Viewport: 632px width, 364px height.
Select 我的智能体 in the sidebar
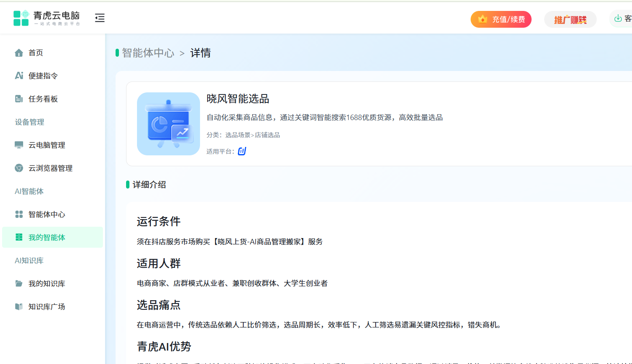coord(53,238)
